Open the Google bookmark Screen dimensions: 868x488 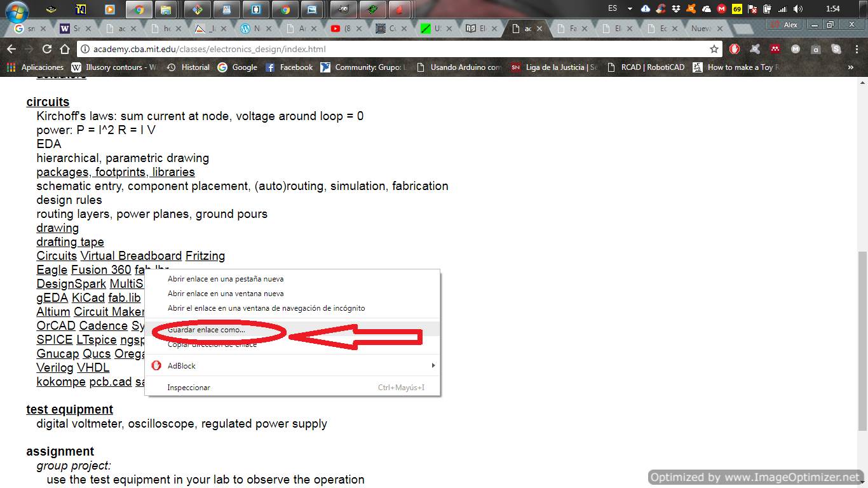click(238, 67)
